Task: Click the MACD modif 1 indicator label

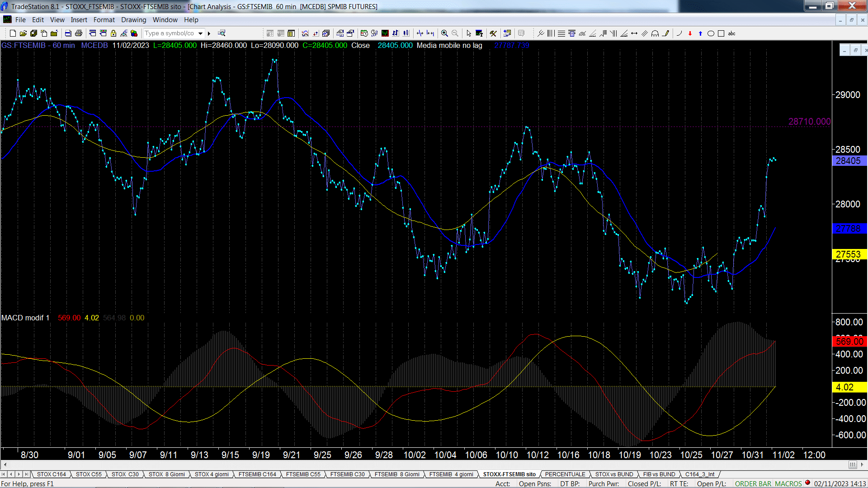Action: pyautogui.click(x=25, y=318)
